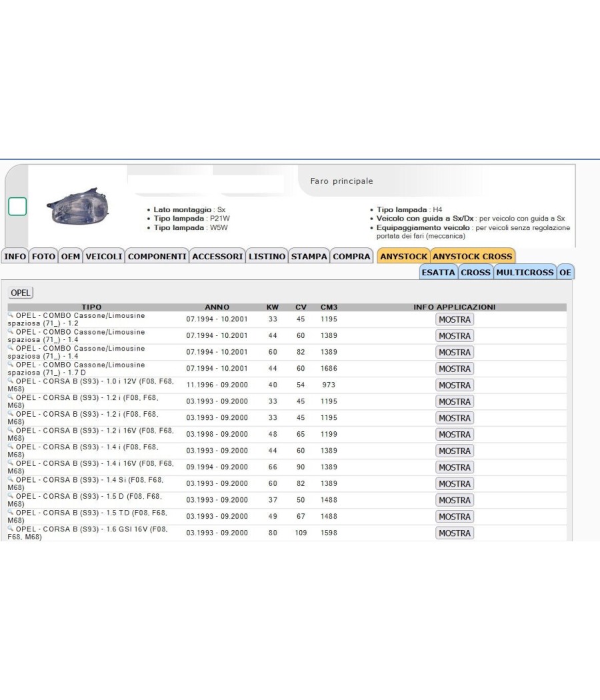
Task: Open the headlight product thumbnail
Action: point(78,206)
